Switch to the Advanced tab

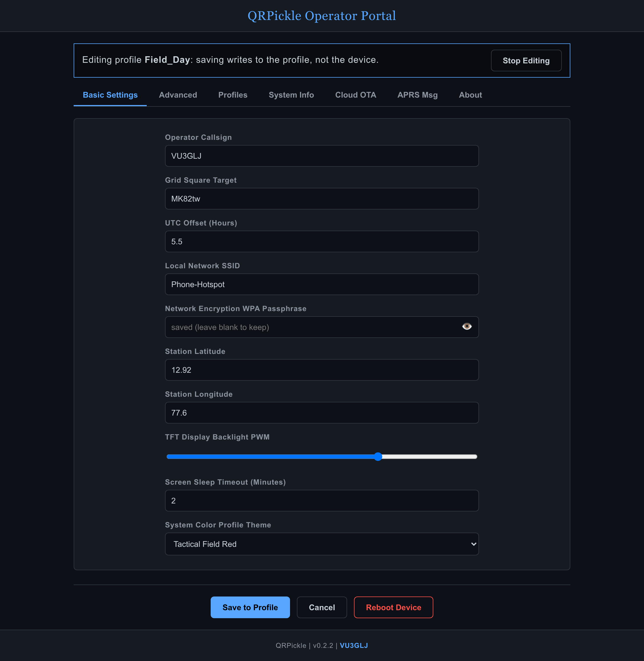178,95
